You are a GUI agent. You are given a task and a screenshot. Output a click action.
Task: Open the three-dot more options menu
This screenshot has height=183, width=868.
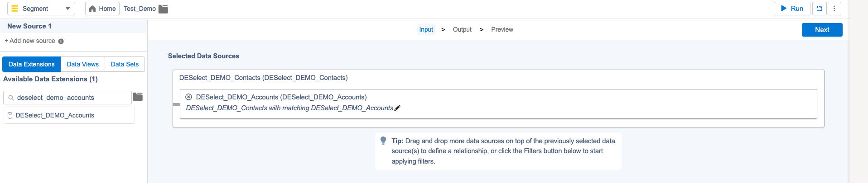pos(834,9)
